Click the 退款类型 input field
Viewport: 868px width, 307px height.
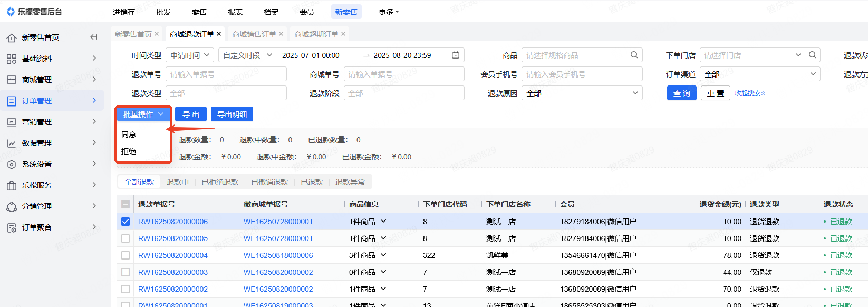click(226, 93)
